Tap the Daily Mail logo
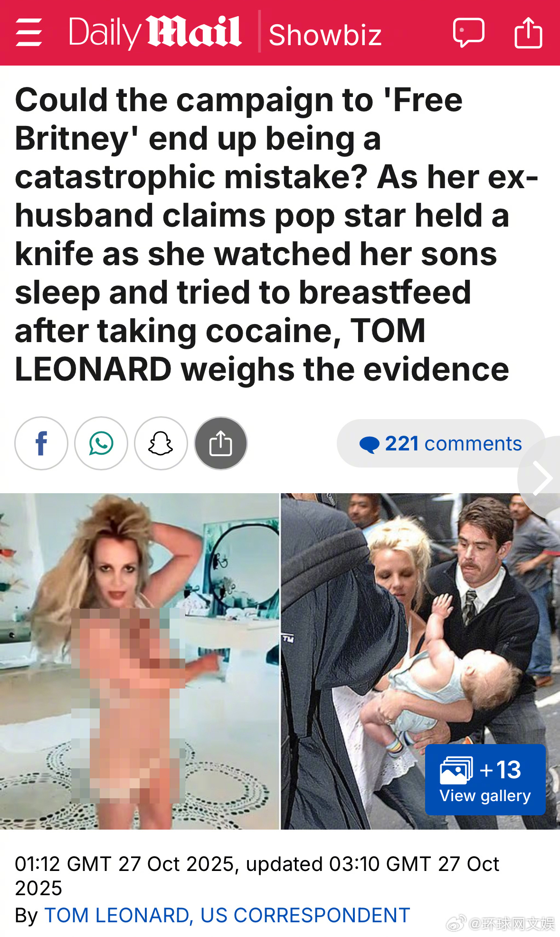The image size is (560, 937). pyautogui.click(x=155, y=32)
